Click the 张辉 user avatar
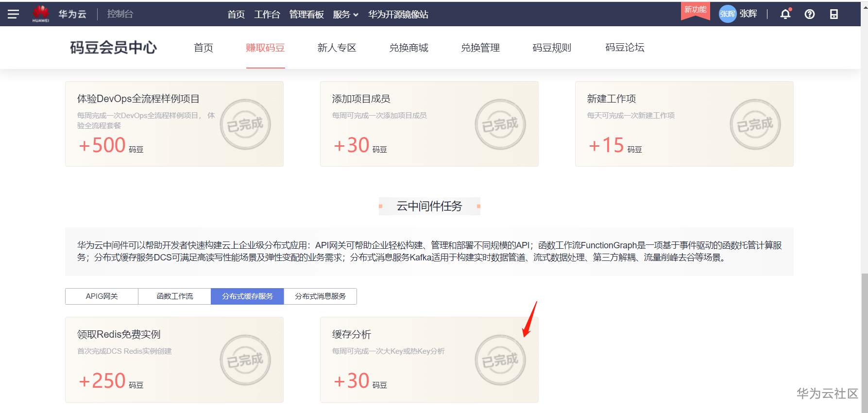Viewport: 868px width, 413px height. pyautogui.click(x=728, y=14)
